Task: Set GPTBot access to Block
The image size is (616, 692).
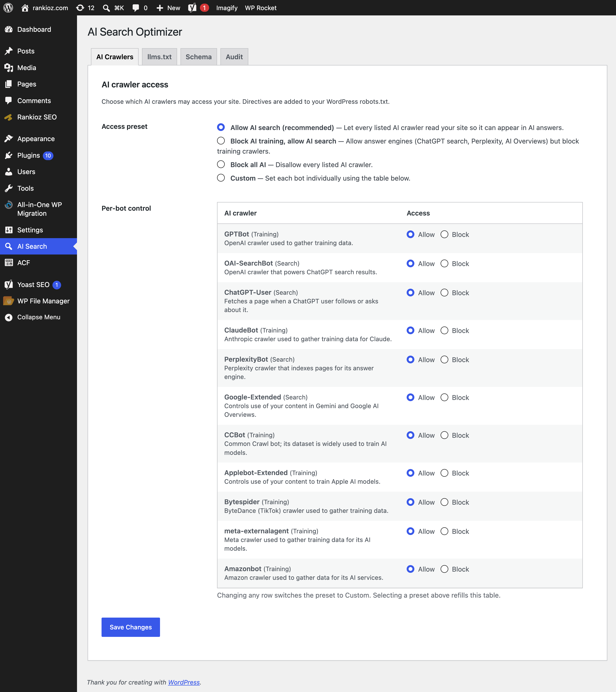Action: click(x=444, y=234)
